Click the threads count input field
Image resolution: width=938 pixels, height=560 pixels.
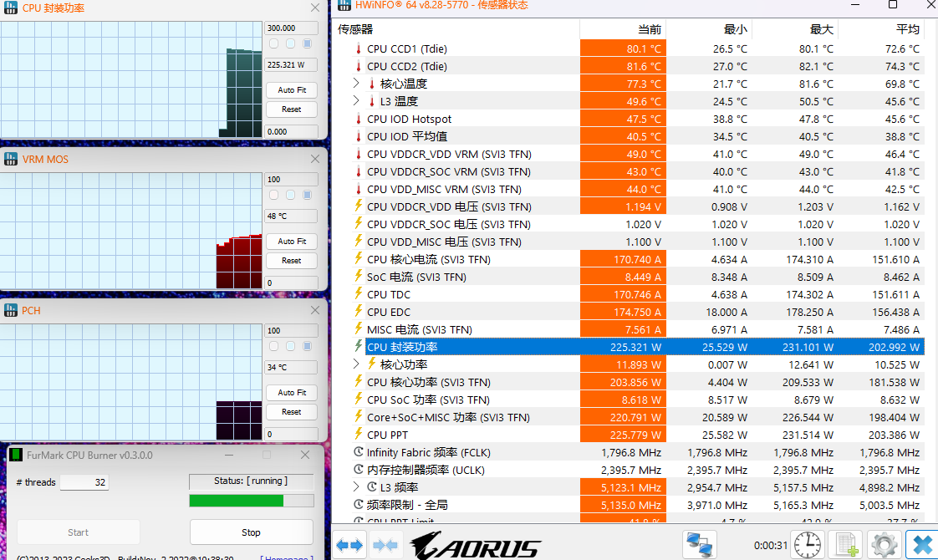(x=84, y=482)
